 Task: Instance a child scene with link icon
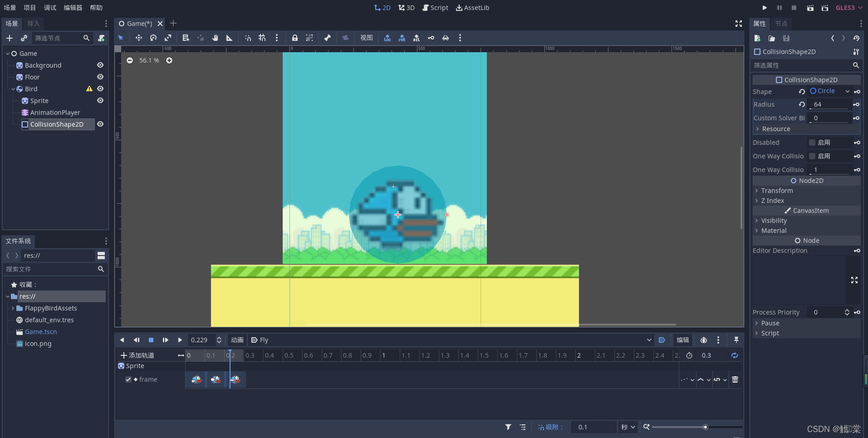pyautogui.click(x=24, y=38)
